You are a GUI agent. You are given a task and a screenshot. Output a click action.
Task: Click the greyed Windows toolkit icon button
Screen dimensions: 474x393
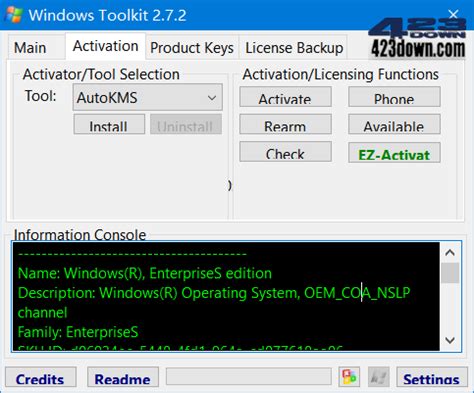[x=378, y=377]
